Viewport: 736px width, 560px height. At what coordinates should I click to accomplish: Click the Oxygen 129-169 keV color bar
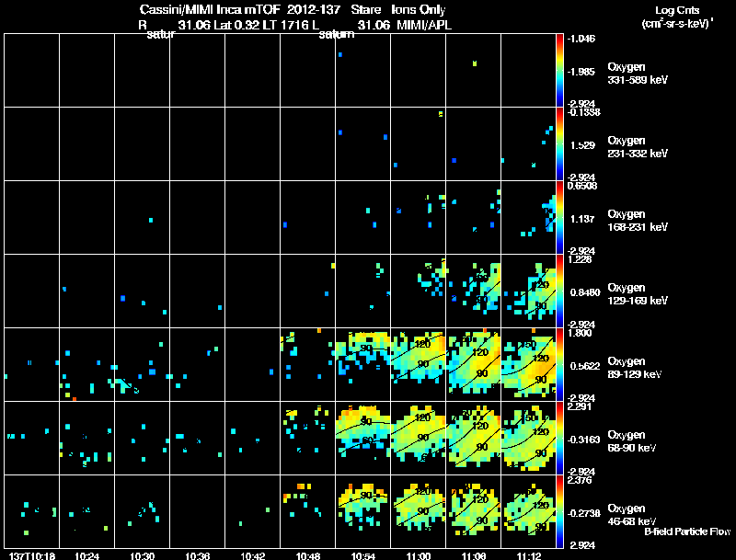tap(559, 291)
